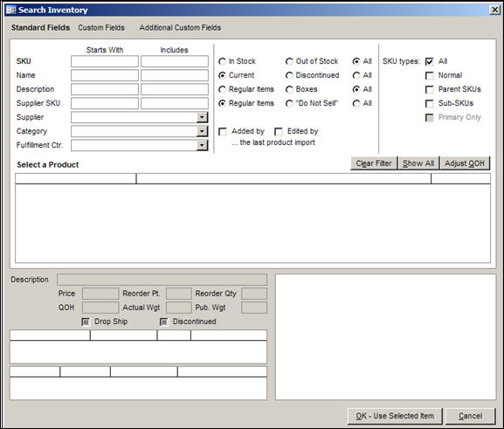This screenshot has width=504, height=429.
Task: Click the Adjust QOH button
Action: 465,163
